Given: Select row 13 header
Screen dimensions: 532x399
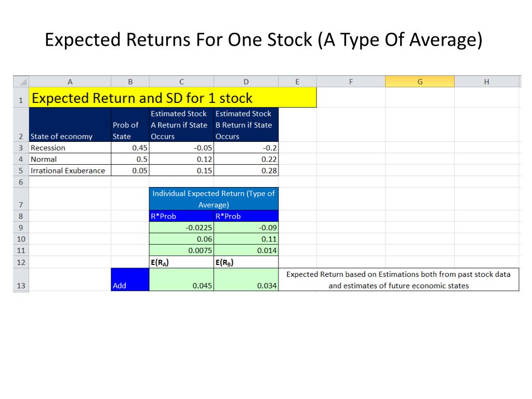Looking at the screenshot, I should point(21,280).
